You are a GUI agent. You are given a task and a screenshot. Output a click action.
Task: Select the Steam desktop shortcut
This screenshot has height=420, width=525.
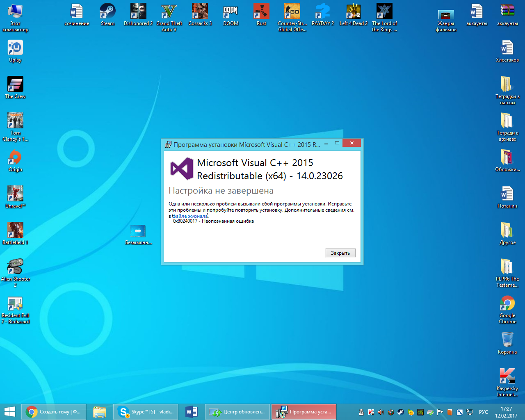[x=107, y=15]
